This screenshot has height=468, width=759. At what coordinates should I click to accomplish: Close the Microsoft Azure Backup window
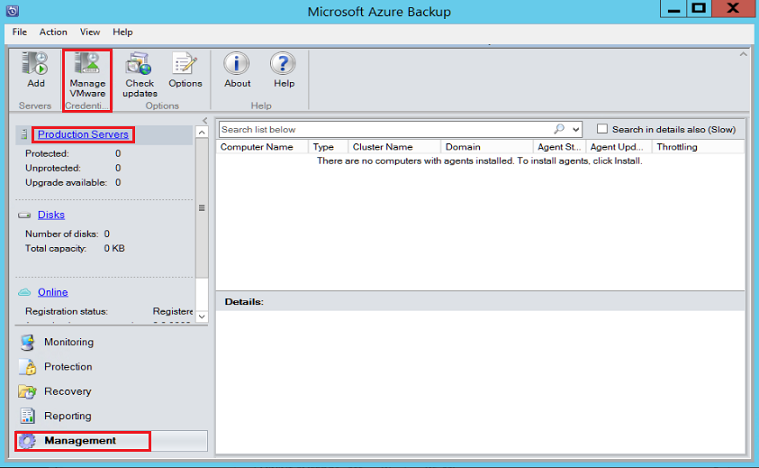coord(733,9)
